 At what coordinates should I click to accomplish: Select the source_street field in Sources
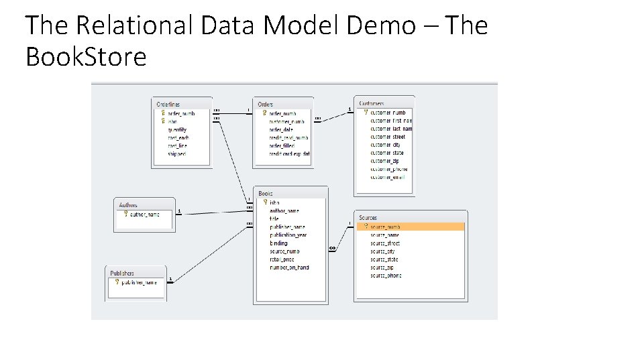coord(385,243)
